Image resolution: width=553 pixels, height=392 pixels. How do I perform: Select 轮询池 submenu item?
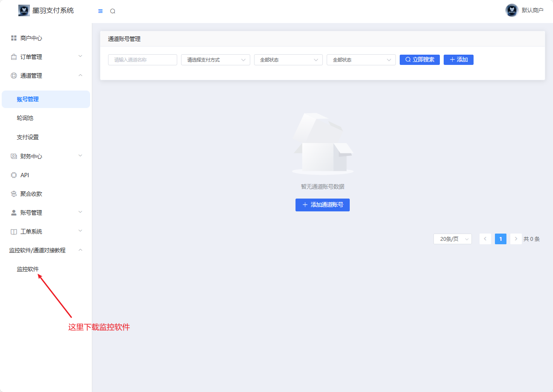25,118
